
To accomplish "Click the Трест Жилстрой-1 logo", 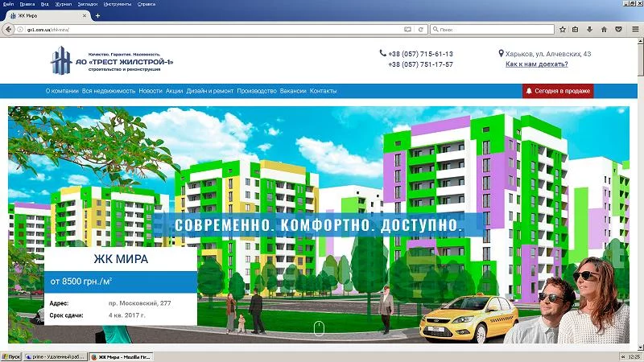I will pyautogui.click(x=112, y=61).
